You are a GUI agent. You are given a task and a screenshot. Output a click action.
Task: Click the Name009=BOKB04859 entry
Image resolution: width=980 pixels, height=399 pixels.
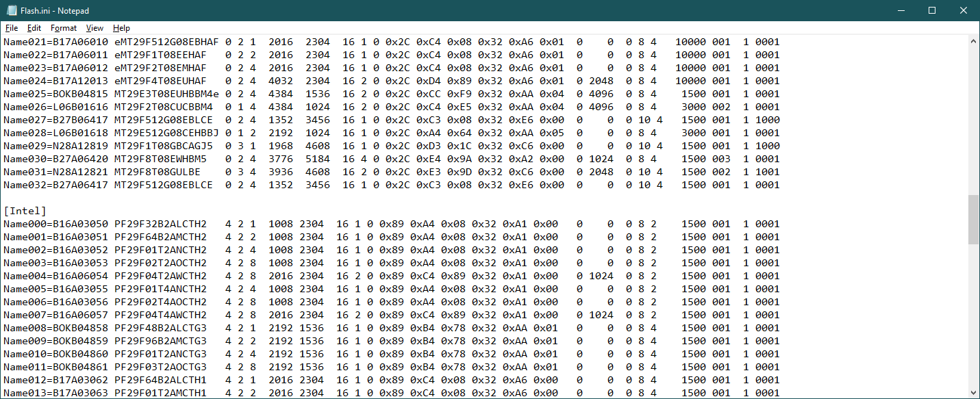(55, 341)
